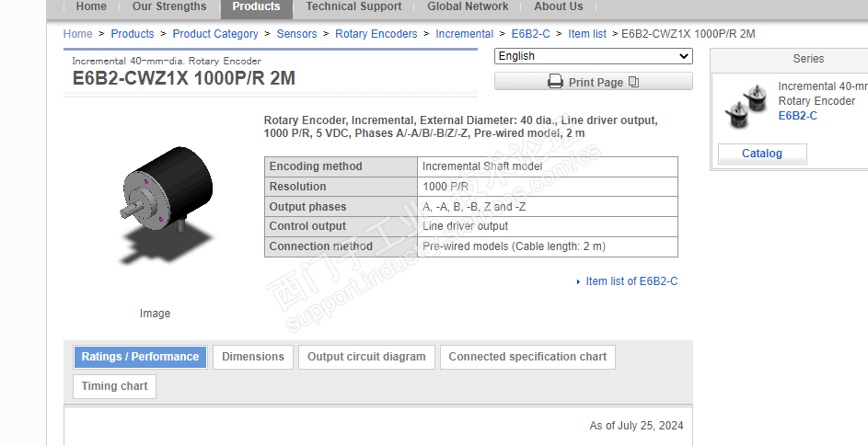Go to Product Category breadcrumb link

pos(215,34)
